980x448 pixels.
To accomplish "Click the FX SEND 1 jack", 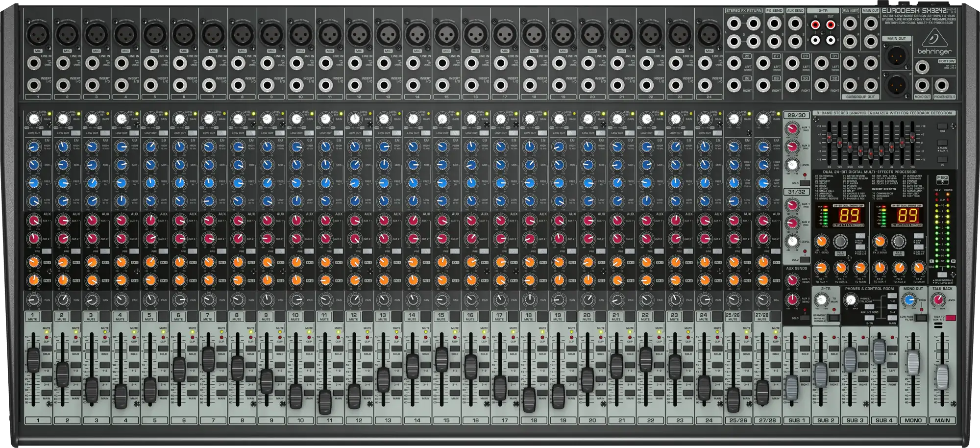I will [x=774, y=24].
